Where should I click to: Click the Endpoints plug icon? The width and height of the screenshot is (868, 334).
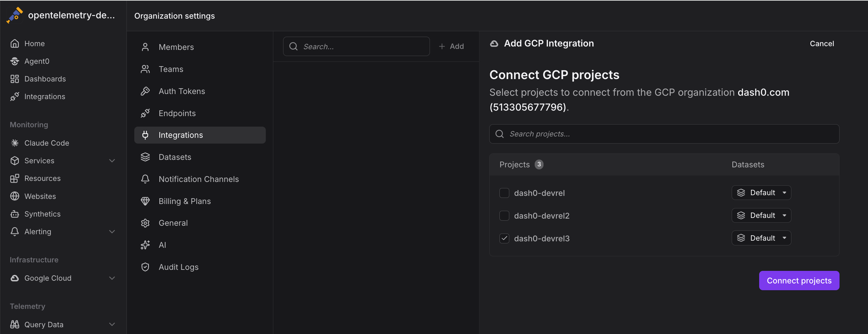145,113
